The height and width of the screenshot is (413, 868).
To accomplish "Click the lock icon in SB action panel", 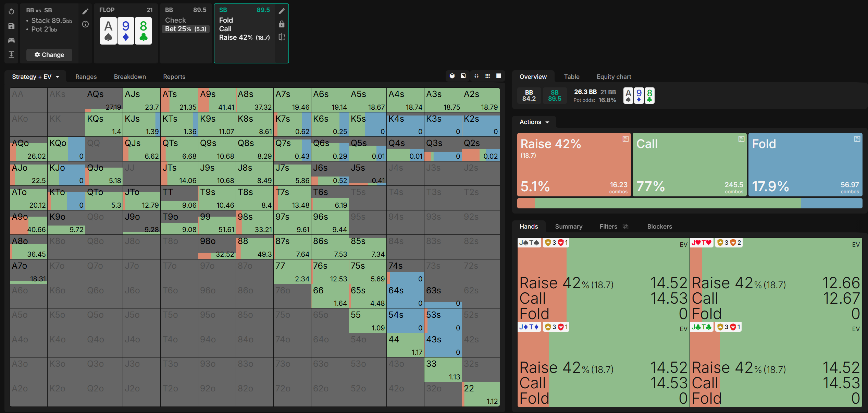I will [282, 24].
